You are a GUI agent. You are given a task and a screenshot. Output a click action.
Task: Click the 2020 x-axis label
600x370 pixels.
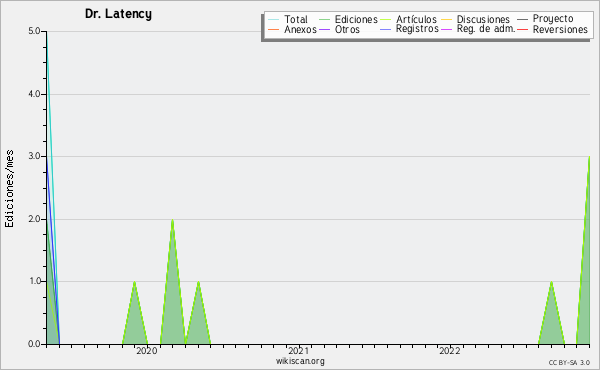point(147,351)
